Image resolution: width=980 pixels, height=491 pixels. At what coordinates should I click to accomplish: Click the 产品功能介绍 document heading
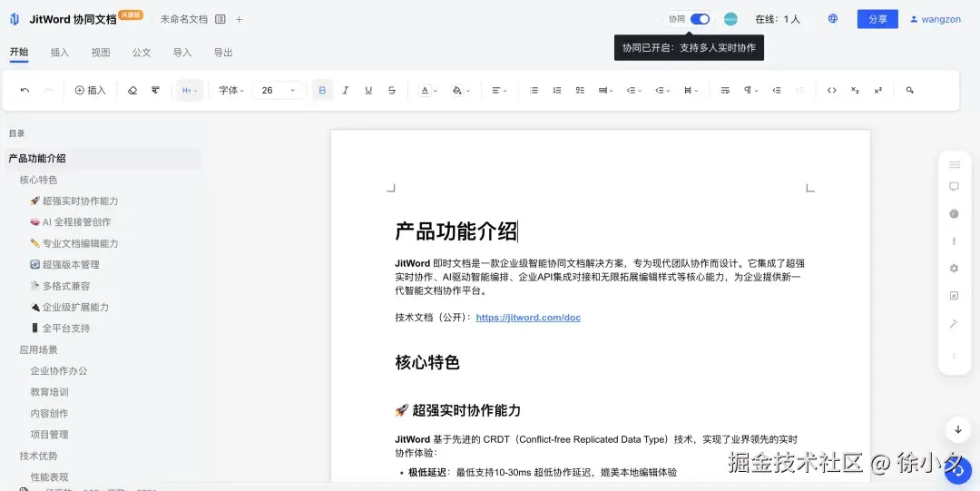click(x=456, y=231)
